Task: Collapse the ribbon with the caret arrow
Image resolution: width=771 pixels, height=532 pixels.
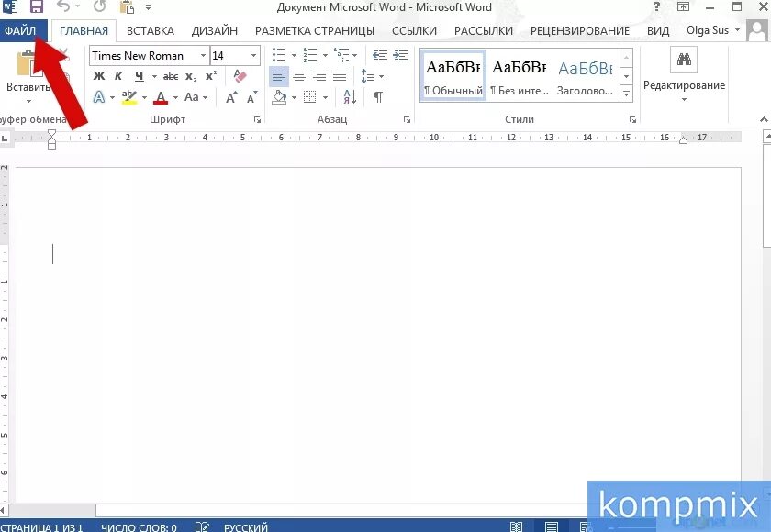Action: 764,119
